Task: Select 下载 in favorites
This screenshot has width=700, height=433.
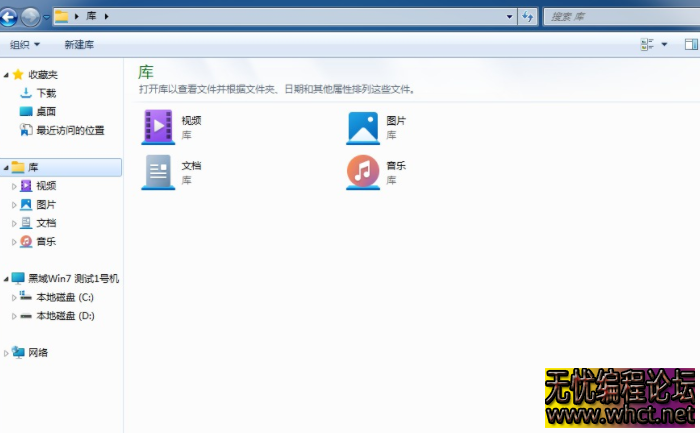Action: [46, 93]
